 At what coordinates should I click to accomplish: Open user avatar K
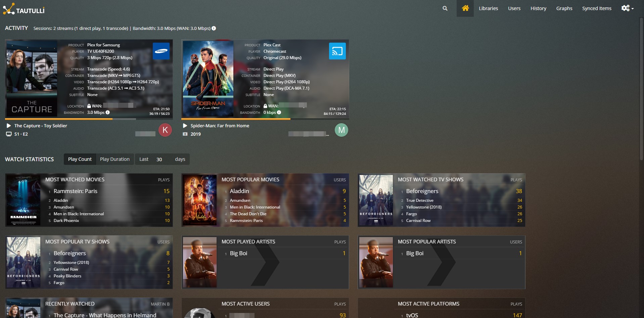[x=165, y=130]
